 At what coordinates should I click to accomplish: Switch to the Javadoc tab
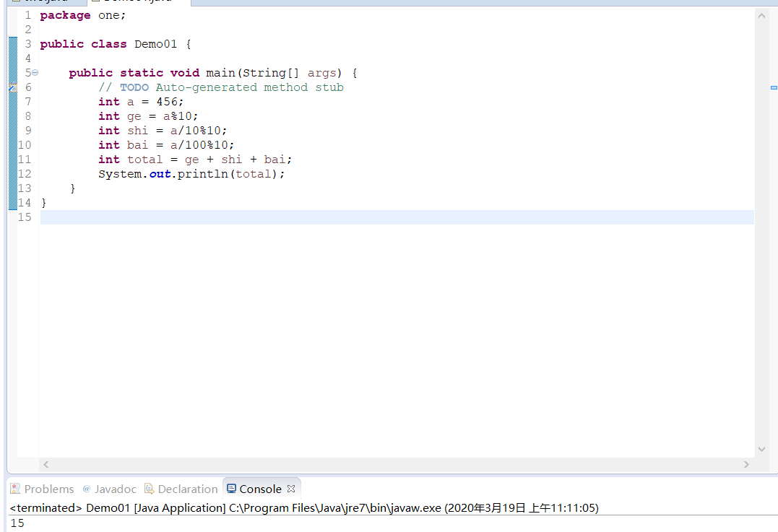click(110, 489)
